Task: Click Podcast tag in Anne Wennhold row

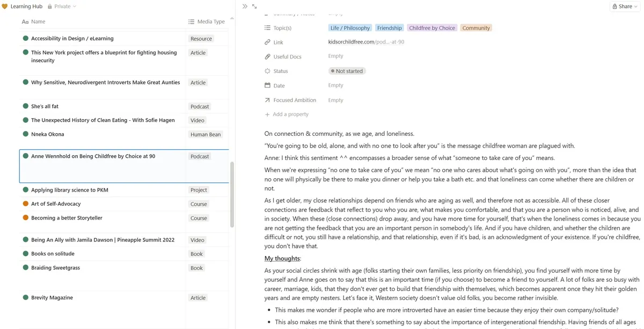Action: [x=200, y=157]
